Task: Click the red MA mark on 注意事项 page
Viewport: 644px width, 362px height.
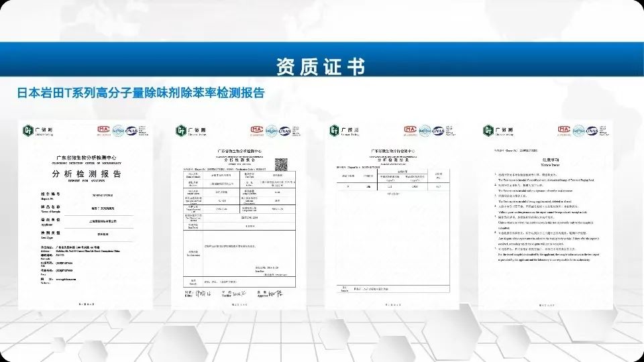Action: [564, 131]
